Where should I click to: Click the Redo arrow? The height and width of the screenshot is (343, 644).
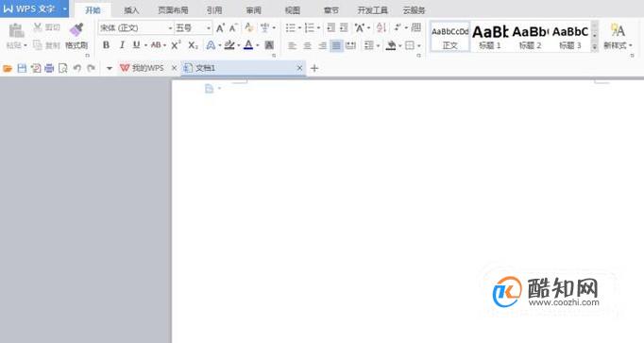(91, 68)
